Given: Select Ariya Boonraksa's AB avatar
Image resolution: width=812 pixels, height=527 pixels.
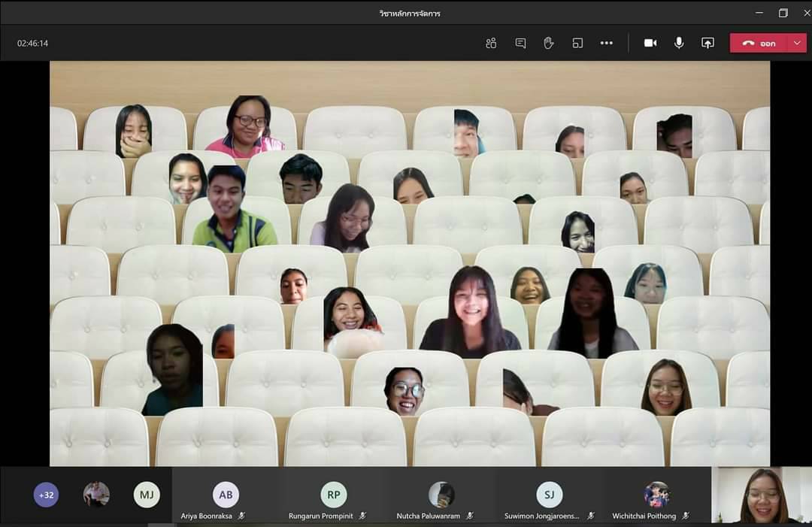Looking at the screenshot, I should [x=226, y=495].
